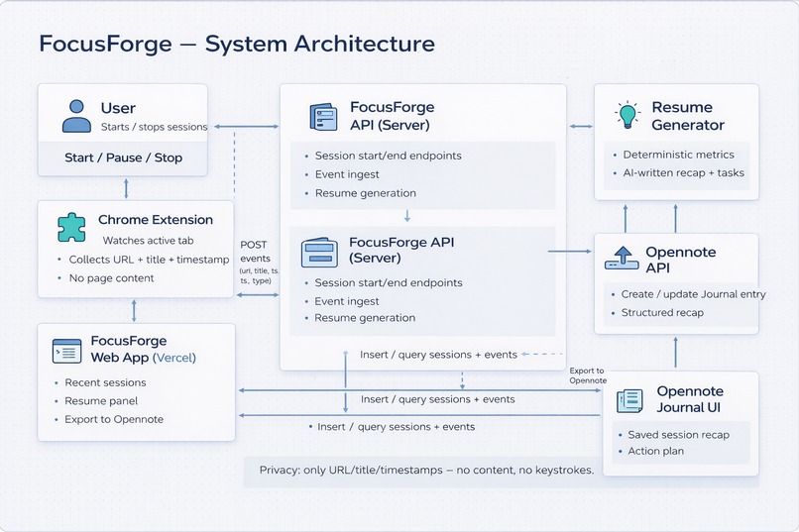The width and height of the screenshot is (799, 532).
Task: Select the "Deterministic metrics" bullet
Action: tap(679, 155)
